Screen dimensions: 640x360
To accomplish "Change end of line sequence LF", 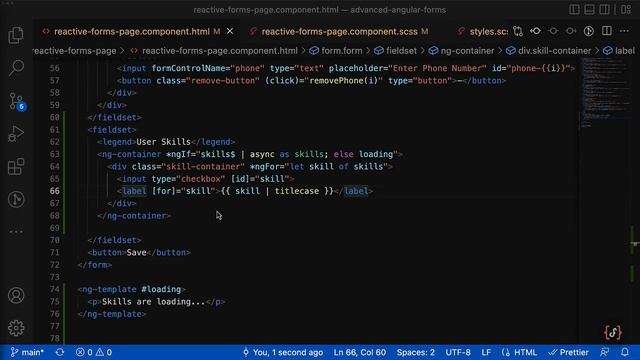I will click(486, 352).
